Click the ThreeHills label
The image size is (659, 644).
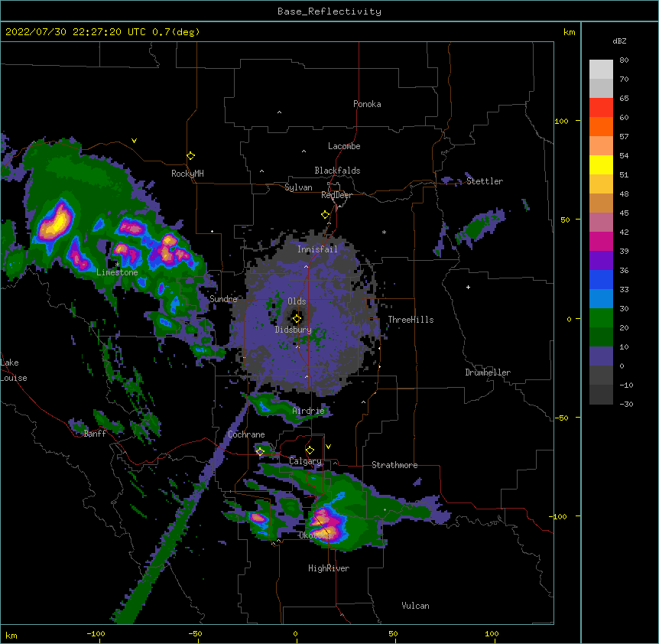coord(411,320)
